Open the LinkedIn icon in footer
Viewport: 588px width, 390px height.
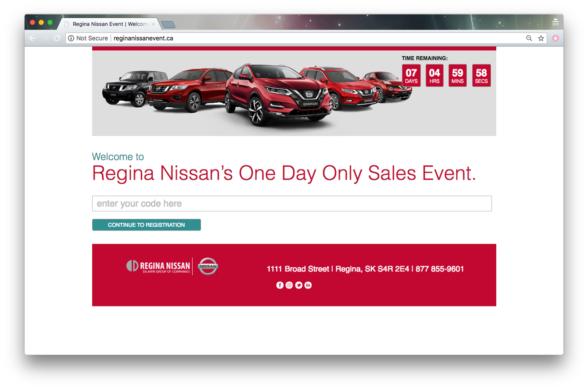coord(308,285)
